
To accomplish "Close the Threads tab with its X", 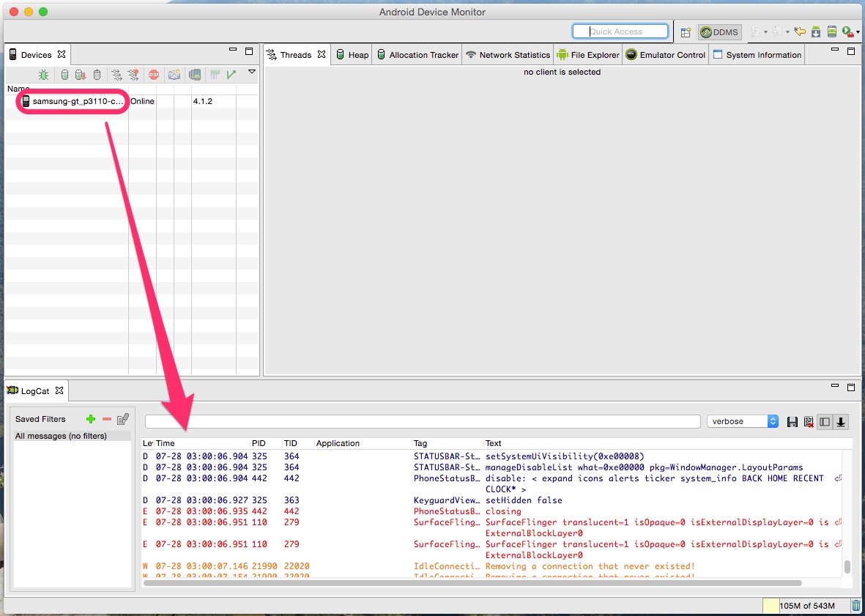I will [322, 54].
